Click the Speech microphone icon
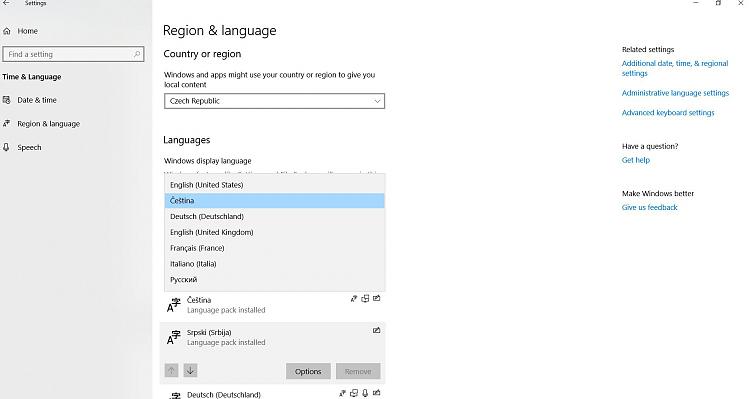 click(6, 147)
